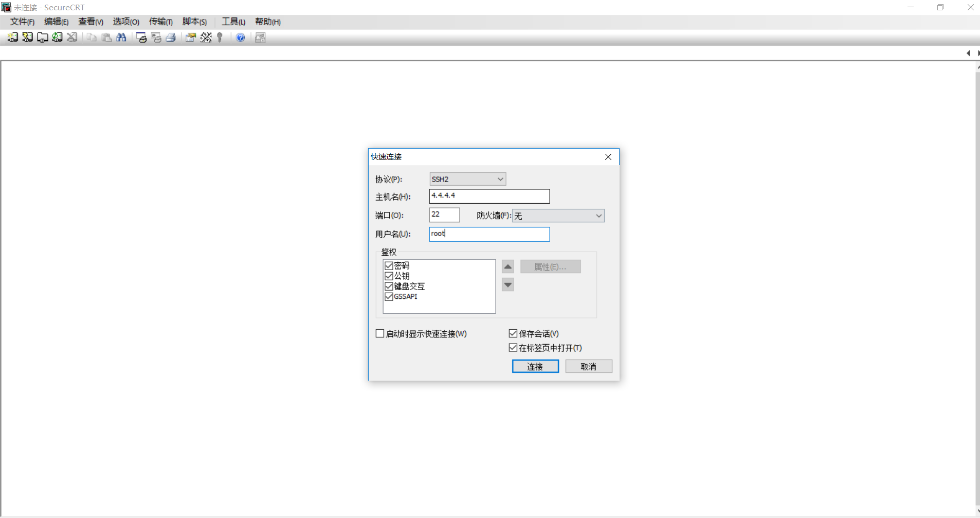
Task: Toggle the GSSAPI authentication checkbox
Action: tap(389, 296)
